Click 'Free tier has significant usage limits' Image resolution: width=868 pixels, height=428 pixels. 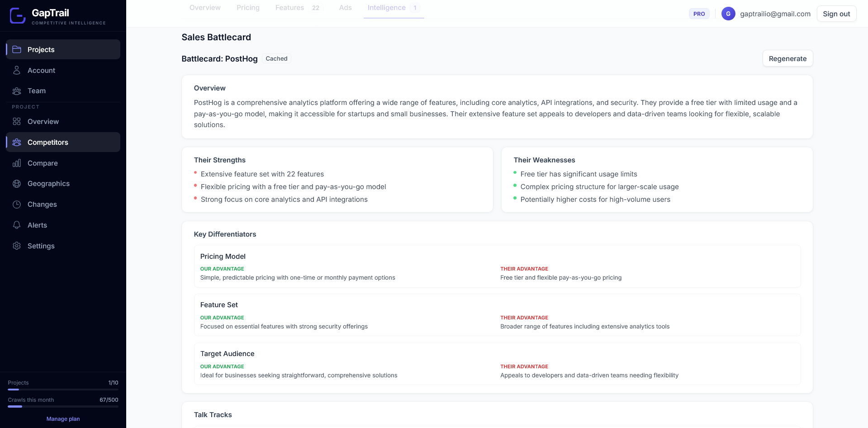point(579,174)
